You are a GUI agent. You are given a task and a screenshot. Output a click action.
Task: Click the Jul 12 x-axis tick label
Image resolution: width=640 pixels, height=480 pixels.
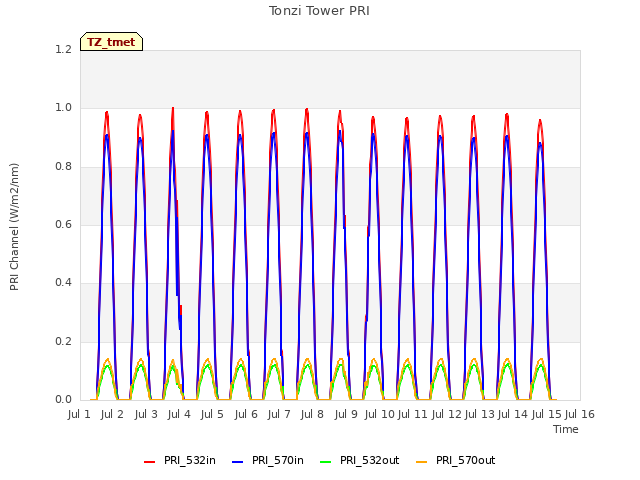pos(447,414)
